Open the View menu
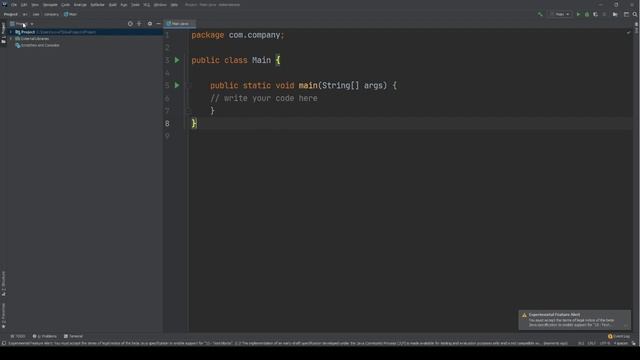This screenshot has height=360, width=640. [x=35, y=4]
